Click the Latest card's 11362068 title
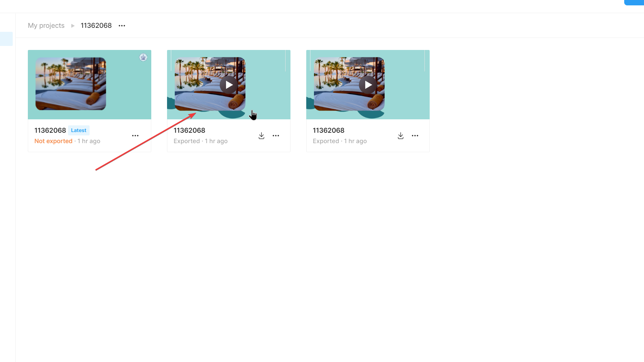The height and width of the screenshot is (362, 644). pos(50,130)
